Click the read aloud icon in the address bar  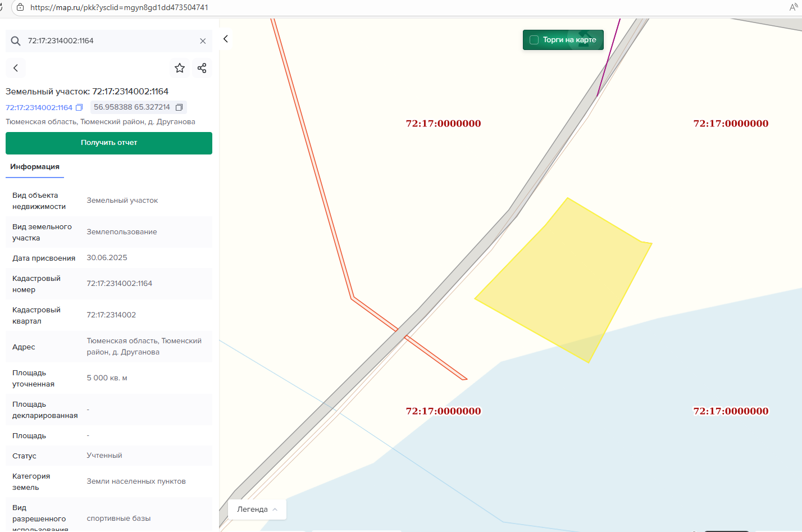[793, 7]
